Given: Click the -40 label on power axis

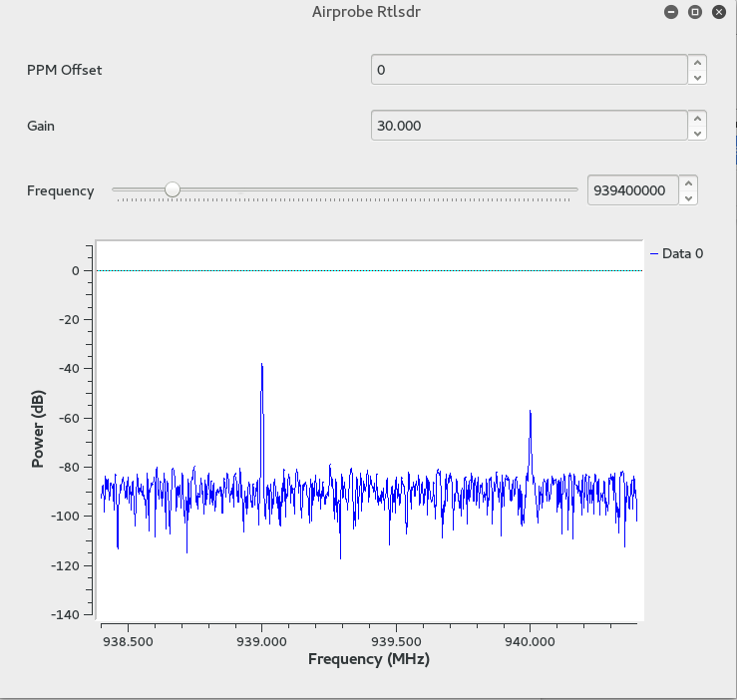Looking at the screenshot, I should coord(69,369).
